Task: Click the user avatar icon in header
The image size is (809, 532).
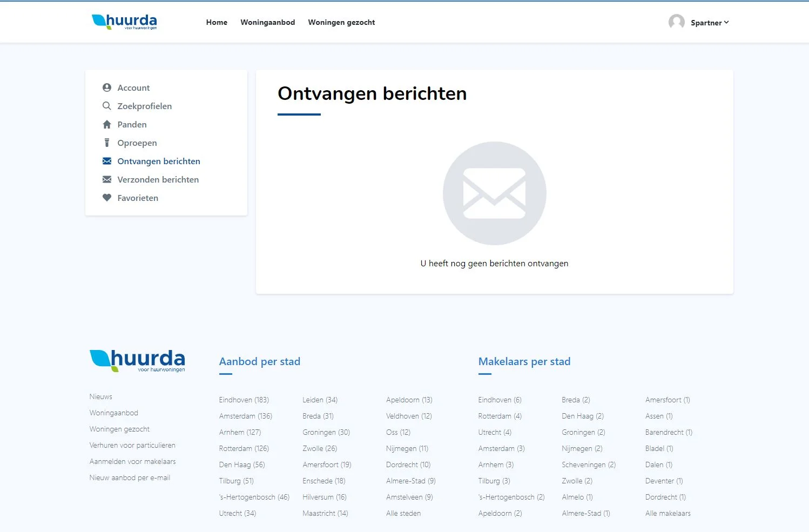Action: click(x=676, y=22)
